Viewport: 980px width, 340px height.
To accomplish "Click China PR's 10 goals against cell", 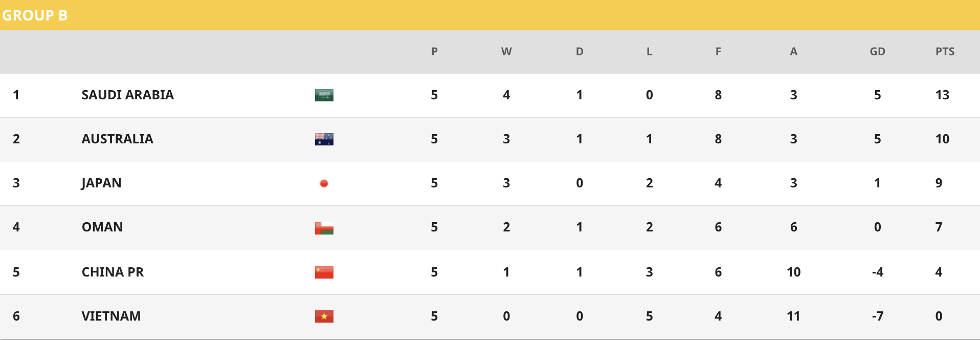I will point(794,272).
